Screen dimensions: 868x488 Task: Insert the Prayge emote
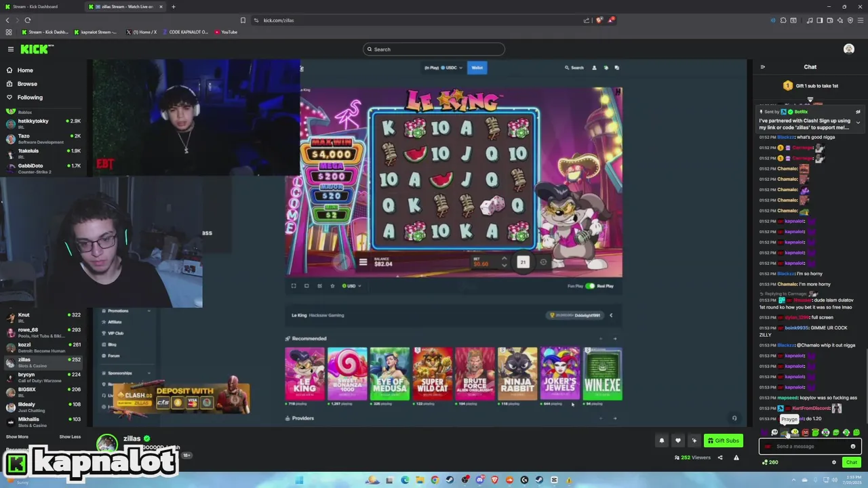pyautogui.click(x=785, y=432)
